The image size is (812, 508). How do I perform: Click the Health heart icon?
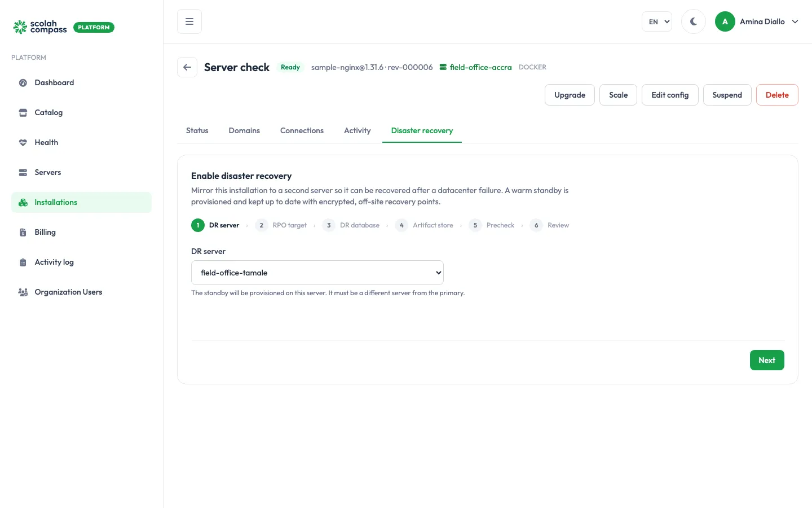(23, 143)
